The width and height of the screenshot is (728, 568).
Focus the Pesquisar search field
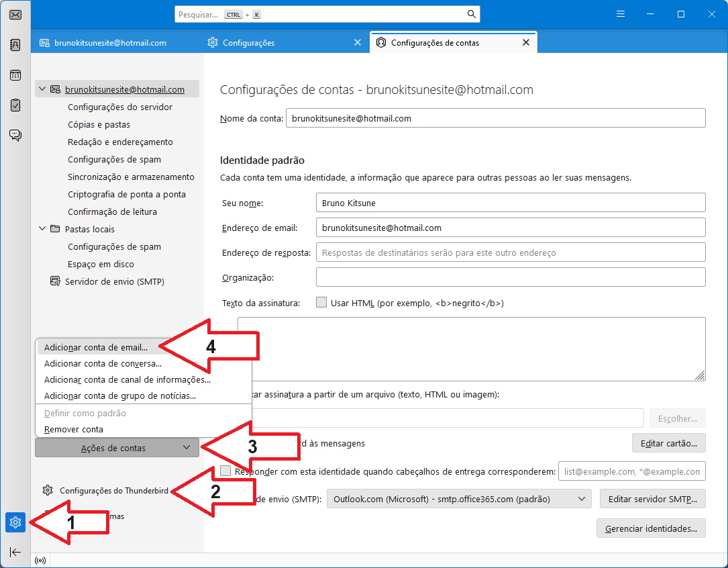click(x=327, y=14)
